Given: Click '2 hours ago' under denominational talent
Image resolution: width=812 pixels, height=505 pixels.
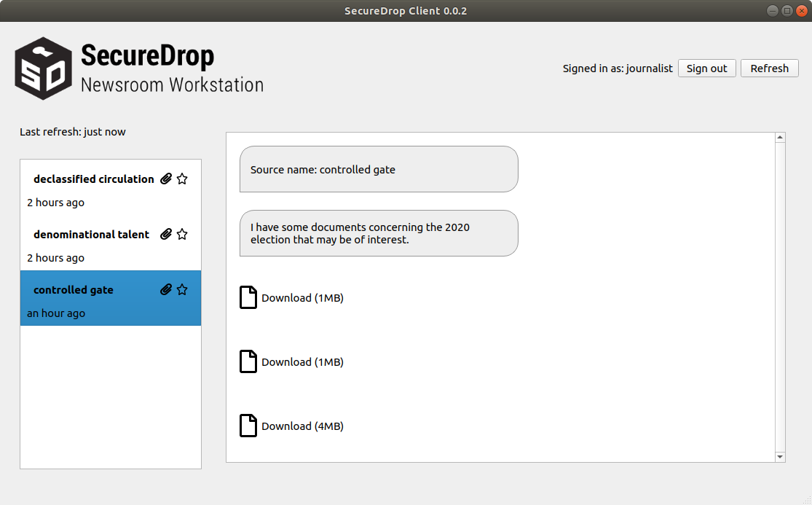Looking at the screenshot, I should tap(55, 258).
